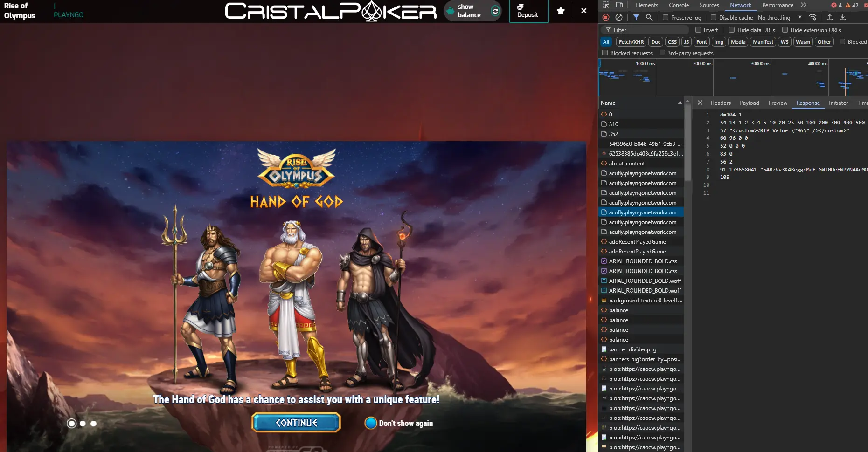This screenshot has width=868, height=452.
Task: Click the warnings count badge
Action: [x=852, y=5]
